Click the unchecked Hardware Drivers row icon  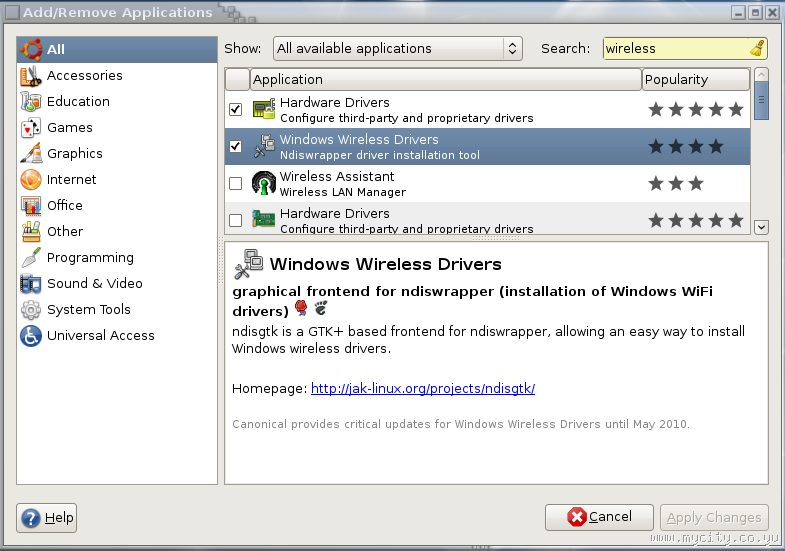point(264,219)
